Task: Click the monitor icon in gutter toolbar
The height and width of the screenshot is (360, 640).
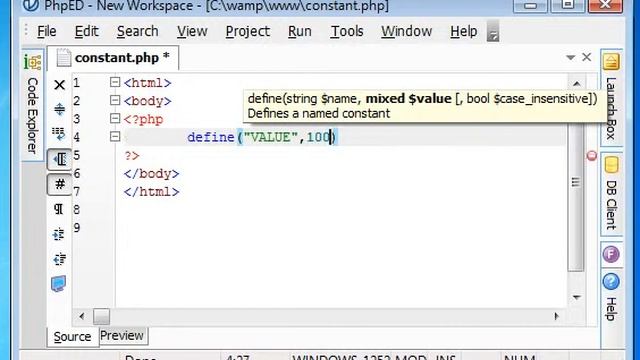Action: click(58, 284)
